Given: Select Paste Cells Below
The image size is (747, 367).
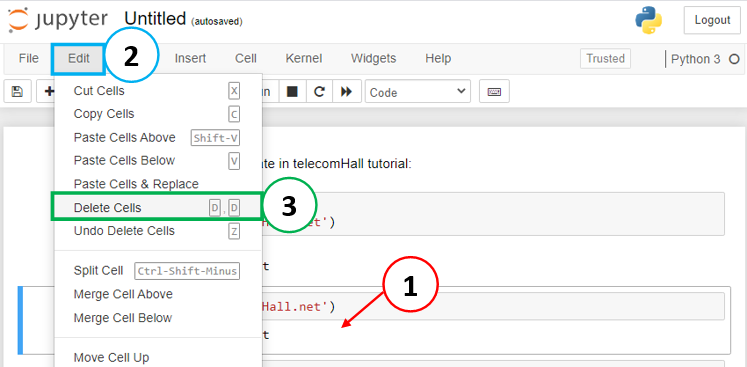Looking at the screenshot, I should 158,161.
